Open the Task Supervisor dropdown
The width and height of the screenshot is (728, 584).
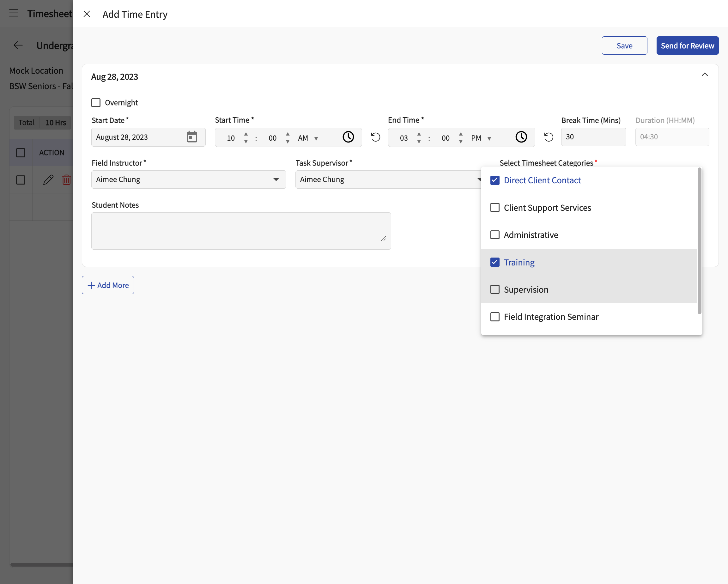pos(388,179)
